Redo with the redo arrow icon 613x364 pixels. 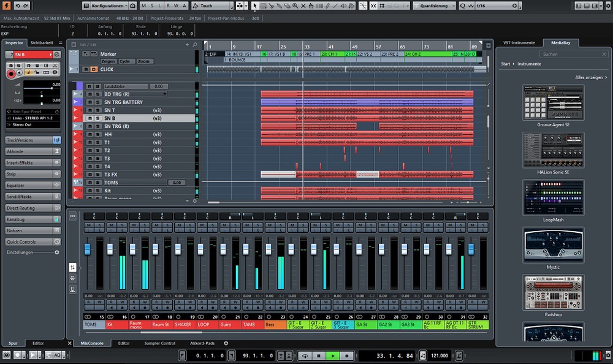pyautogui.click(x=26, y=6)
